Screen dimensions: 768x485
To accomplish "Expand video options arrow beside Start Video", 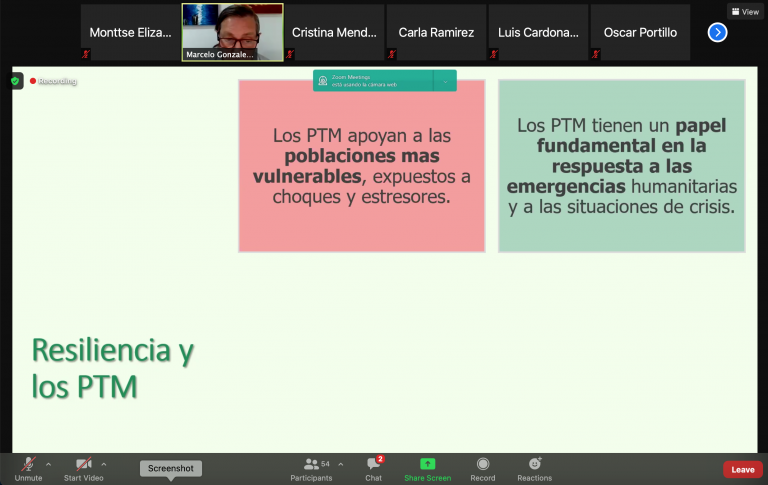I will pos(104,464).
